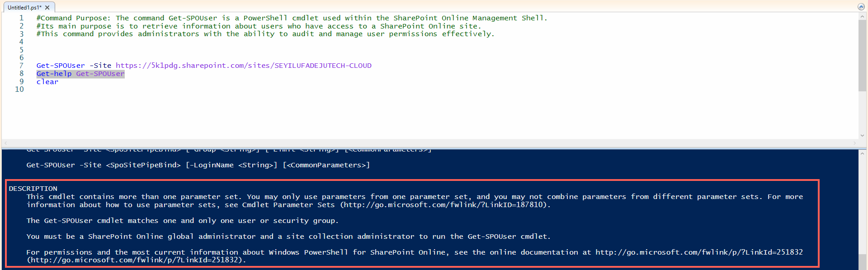
Task: Click the DESCRIPTION heading in console output
Action: click(x=33, y=189)
